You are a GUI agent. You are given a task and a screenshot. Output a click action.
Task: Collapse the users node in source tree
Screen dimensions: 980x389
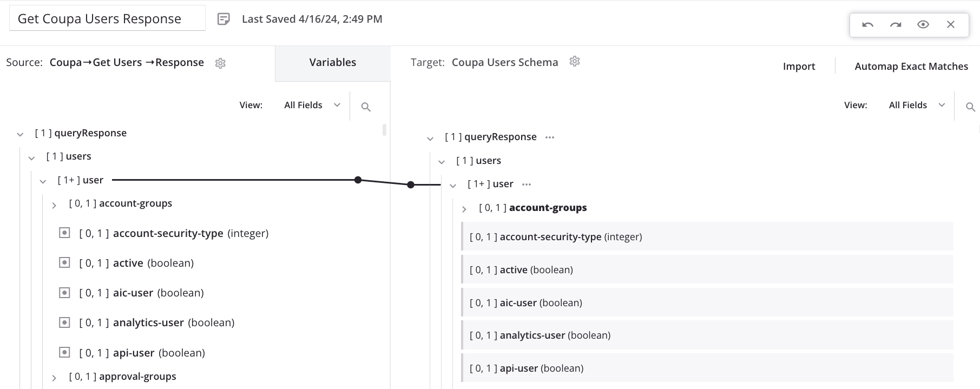click(31, 157)
